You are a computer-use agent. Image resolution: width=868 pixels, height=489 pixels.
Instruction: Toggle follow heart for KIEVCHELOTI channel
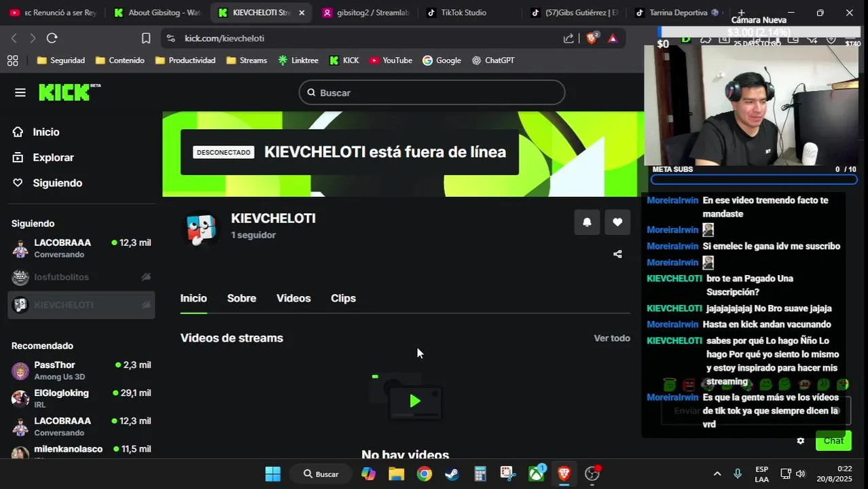tap(617, 222)
